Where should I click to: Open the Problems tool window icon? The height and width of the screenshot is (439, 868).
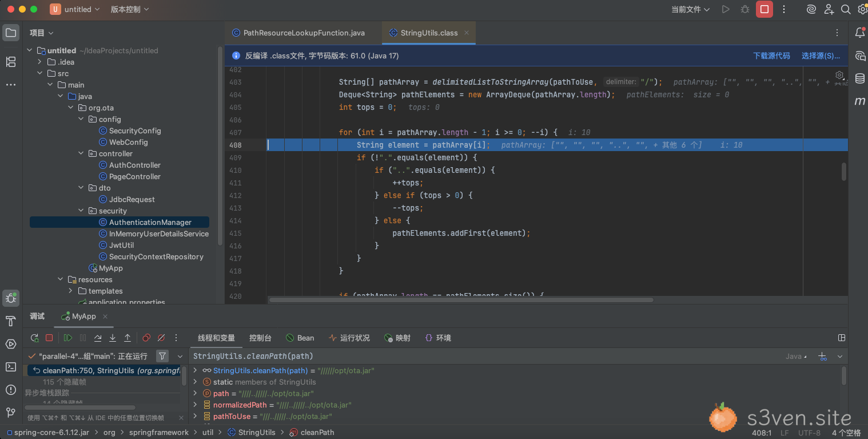click(11, 389)
